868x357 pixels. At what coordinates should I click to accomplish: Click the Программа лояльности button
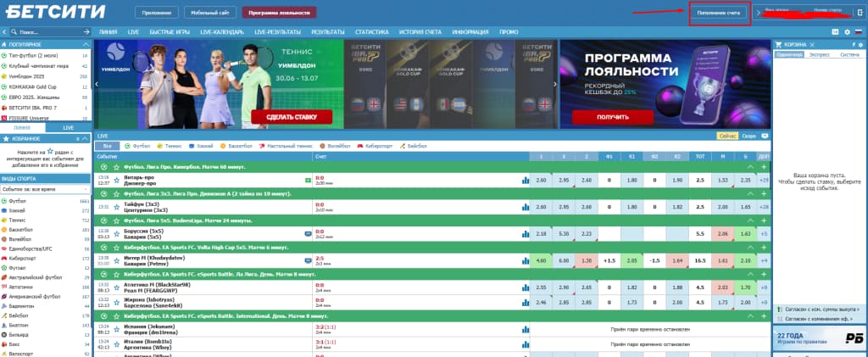279,12
